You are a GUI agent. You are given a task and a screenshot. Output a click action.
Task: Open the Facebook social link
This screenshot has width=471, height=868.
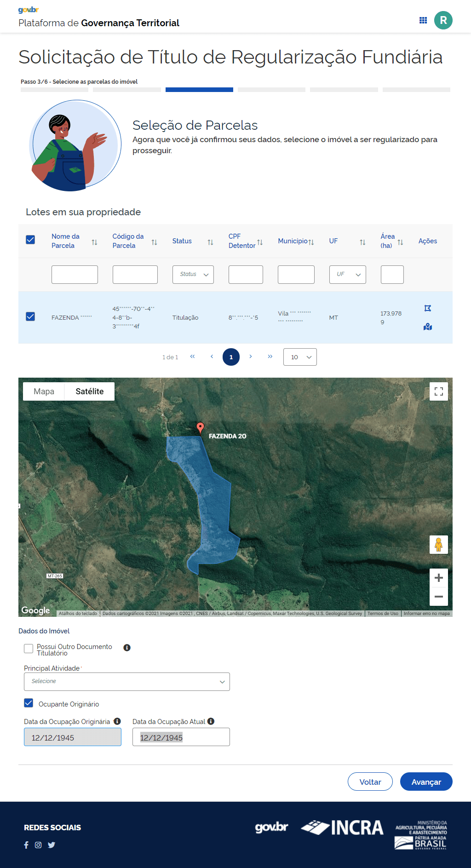pos(26,845)
